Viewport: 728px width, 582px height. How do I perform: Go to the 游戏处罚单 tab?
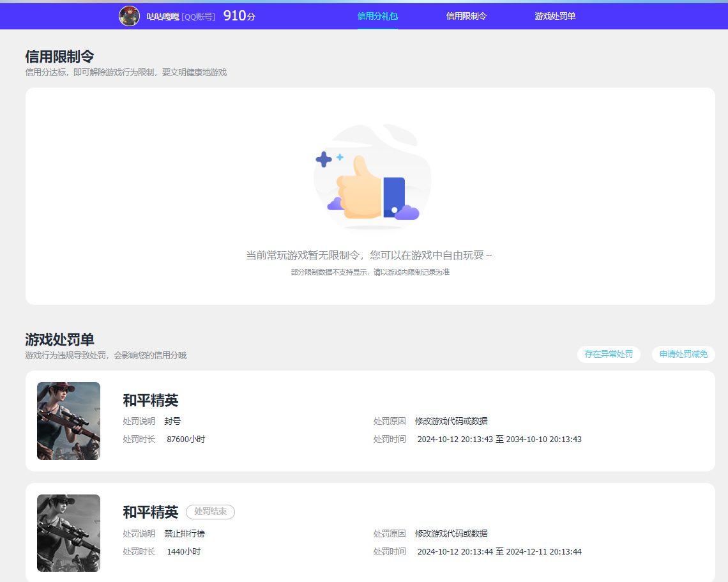(x=555, y=16)
